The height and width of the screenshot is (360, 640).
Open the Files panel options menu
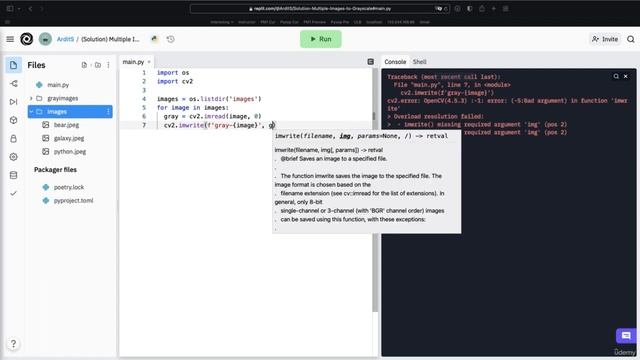point(108,65)
